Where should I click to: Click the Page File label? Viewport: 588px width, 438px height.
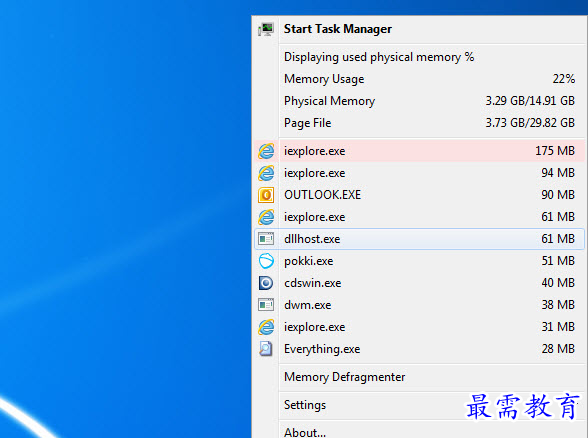click(x=308, y=123)
